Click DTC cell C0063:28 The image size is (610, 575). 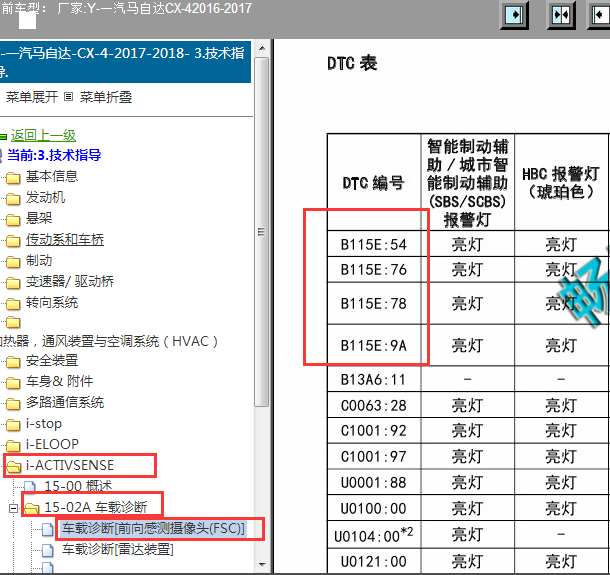pos(374,405)
